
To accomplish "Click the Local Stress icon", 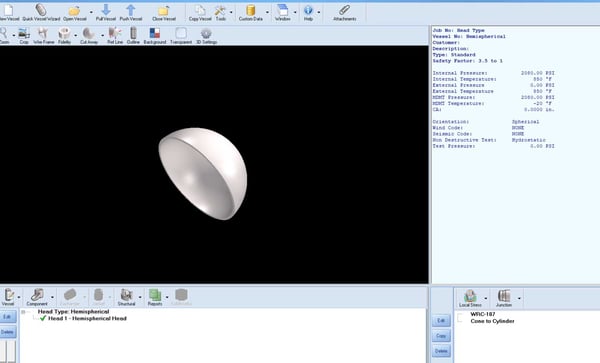I will pyautogui.click(x=470, y=298).
